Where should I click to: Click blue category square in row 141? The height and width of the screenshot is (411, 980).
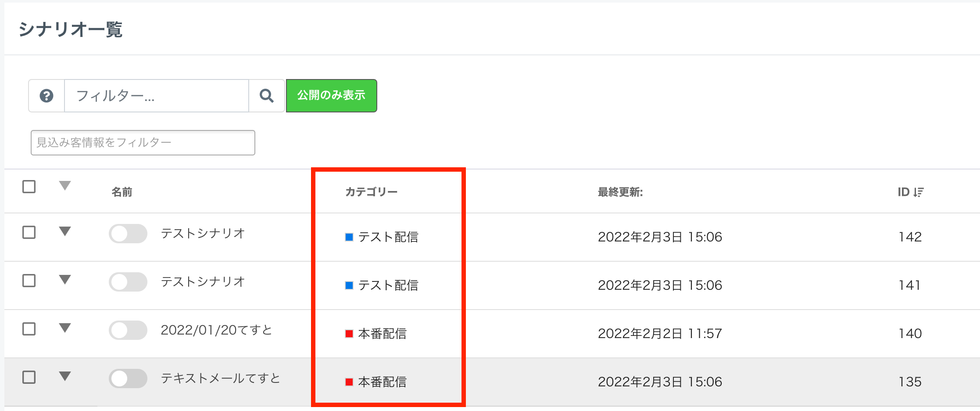tap(349, 285)
